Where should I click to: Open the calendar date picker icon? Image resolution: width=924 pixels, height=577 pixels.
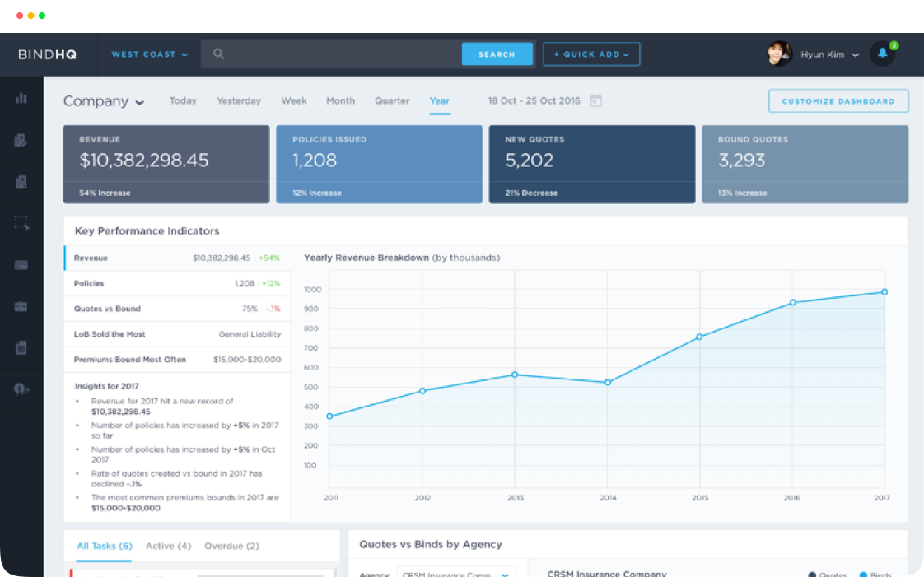click(595, 100)
